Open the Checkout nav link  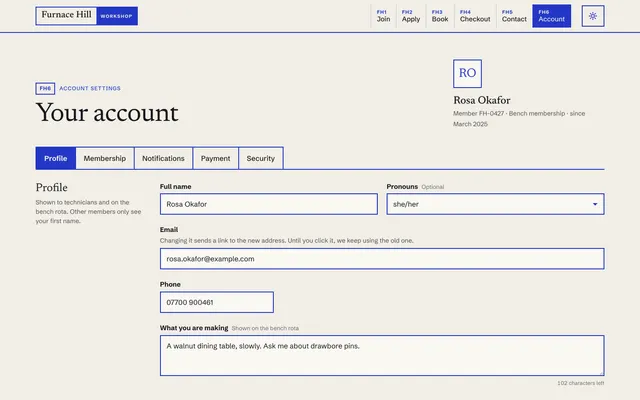[x=475, y=16]
